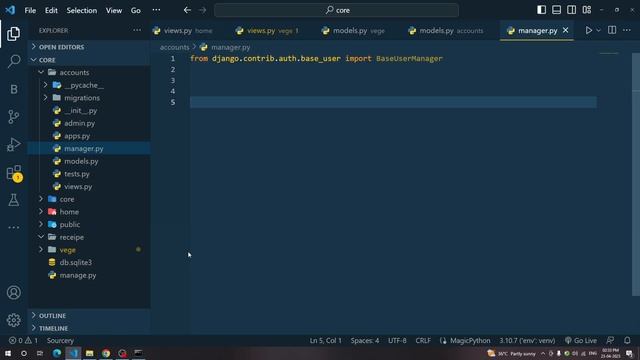This screenshot has height=360, width=640.
Task: Expand the migrations folder
Action: click(89, 98)
